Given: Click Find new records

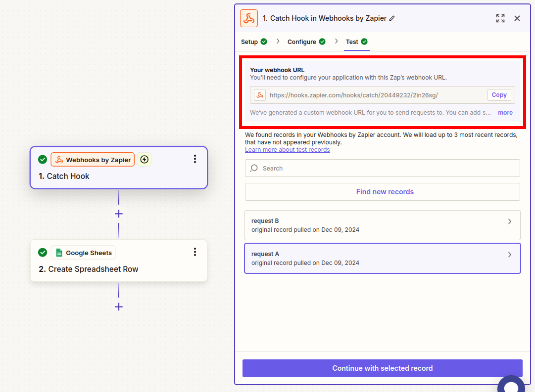Looking at the screenshot, I should tap(384, 191).
